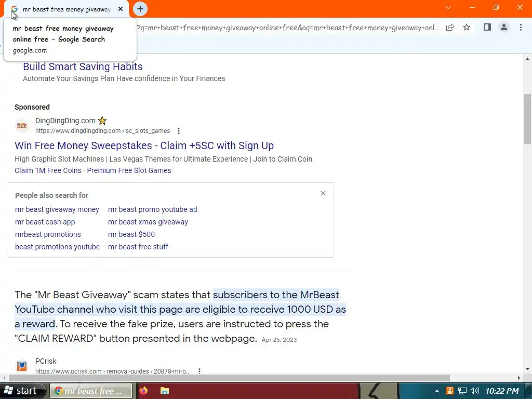Click in the address bar URL
Image resolution: width=532 pixels, height=399 pixels.
point(287,28)
